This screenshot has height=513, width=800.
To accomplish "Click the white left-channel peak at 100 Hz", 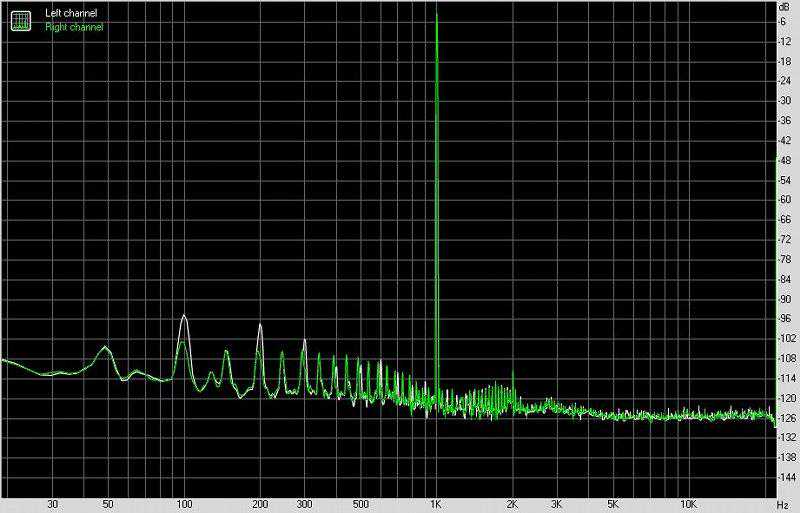I will click(x=184, y=316).
